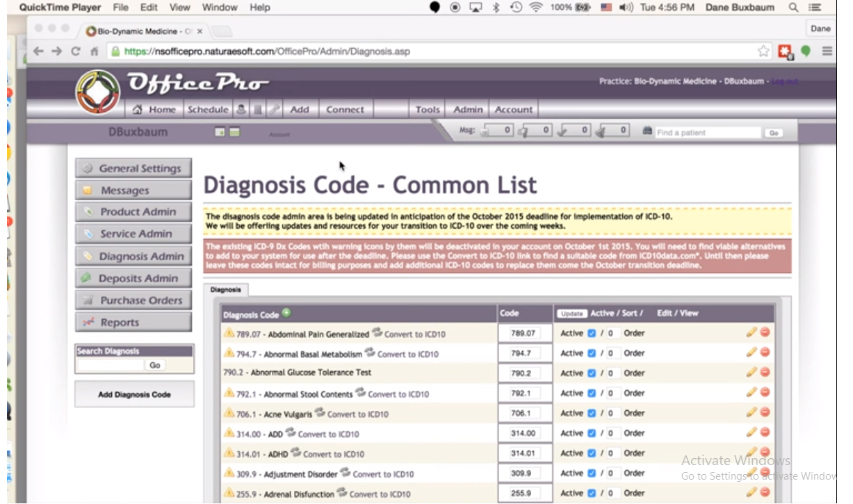The height and width of the screenshot is (504, 853).
Task: Toggle Active checkbox for Adrenal Disfunction
Action: [x=592, y=493]
